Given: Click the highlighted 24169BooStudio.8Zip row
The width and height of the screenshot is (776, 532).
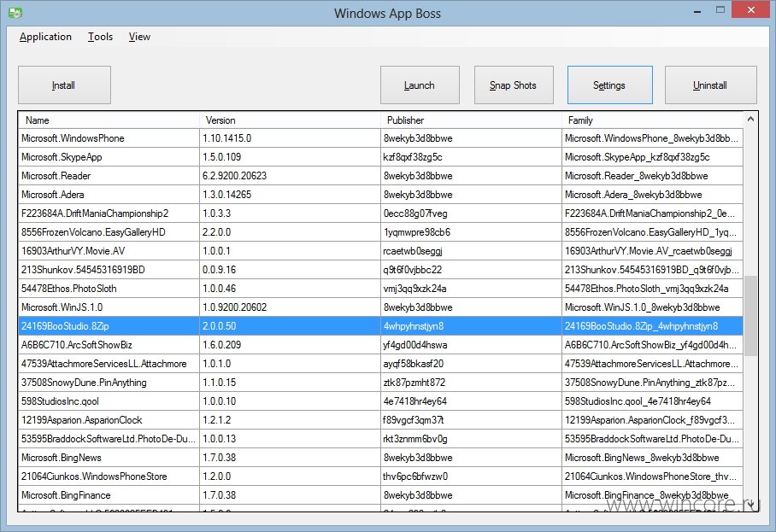Looking at the screenshot, I should click(380, 326).
